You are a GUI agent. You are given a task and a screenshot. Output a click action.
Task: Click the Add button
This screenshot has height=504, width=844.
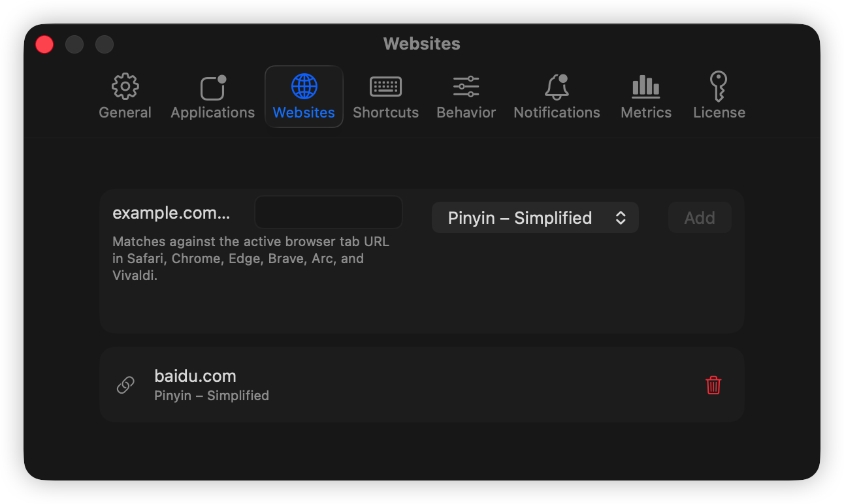tap(700, 217)
